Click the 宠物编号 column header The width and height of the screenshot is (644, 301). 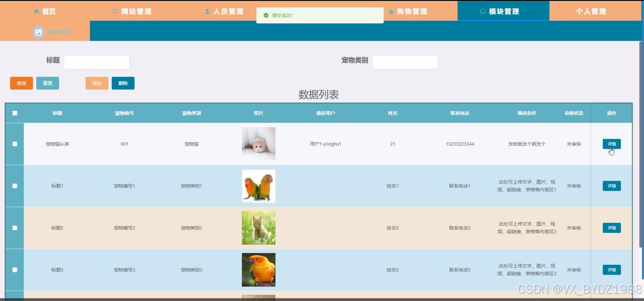click(124, 113)
